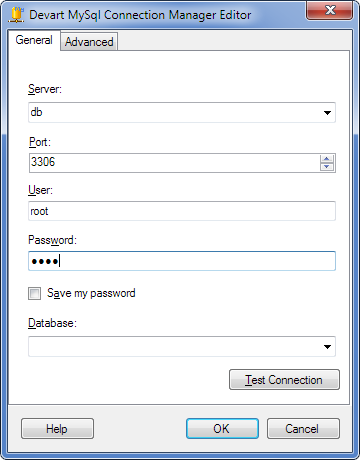Screen dimensions: 360x460
Task: Click the Save my password label text
Action: pyautogui.click(x=91, y=293)
